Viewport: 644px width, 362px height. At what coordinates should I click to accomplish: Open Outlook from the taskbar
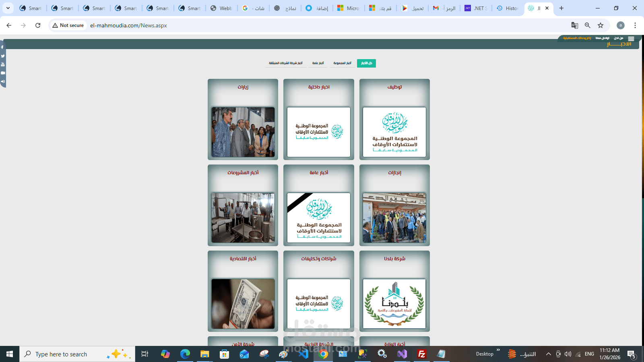244,354
